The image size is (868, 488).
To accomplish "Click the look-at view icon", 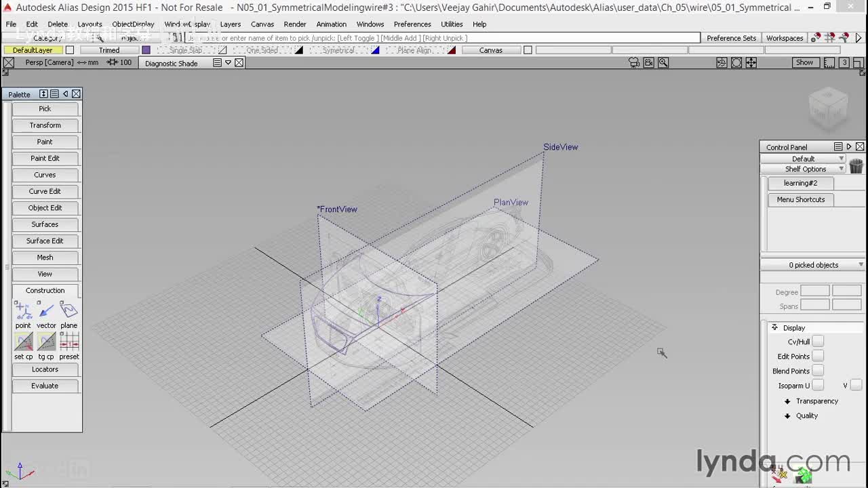I will tap(736, 62).
